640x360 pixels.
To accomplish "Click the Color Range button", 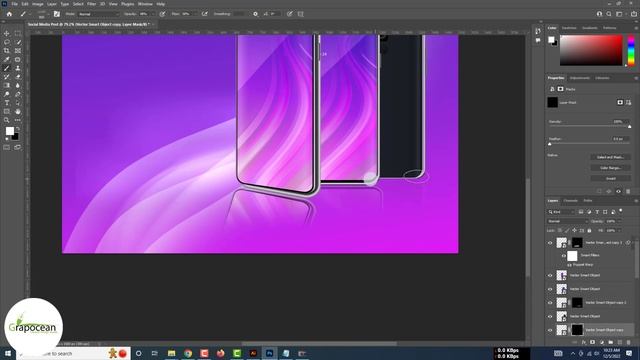I will 610,168.
